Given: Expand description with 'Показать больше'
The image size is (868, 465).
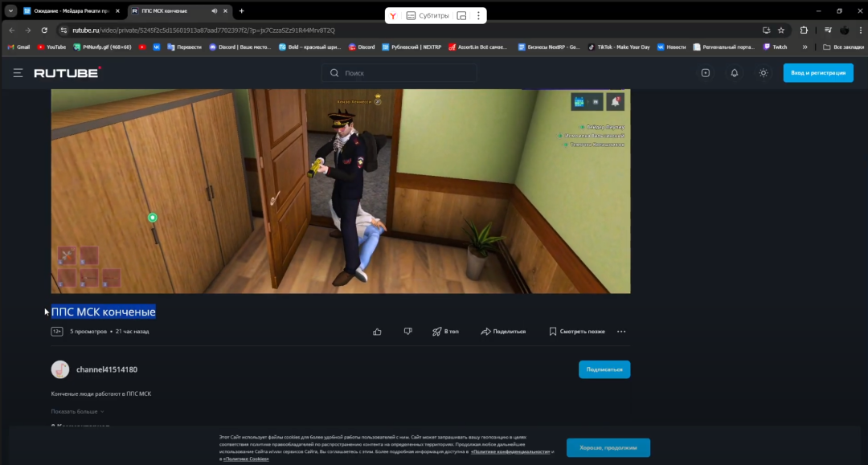Looking at the screenshot, I should (x=77, y=411).
